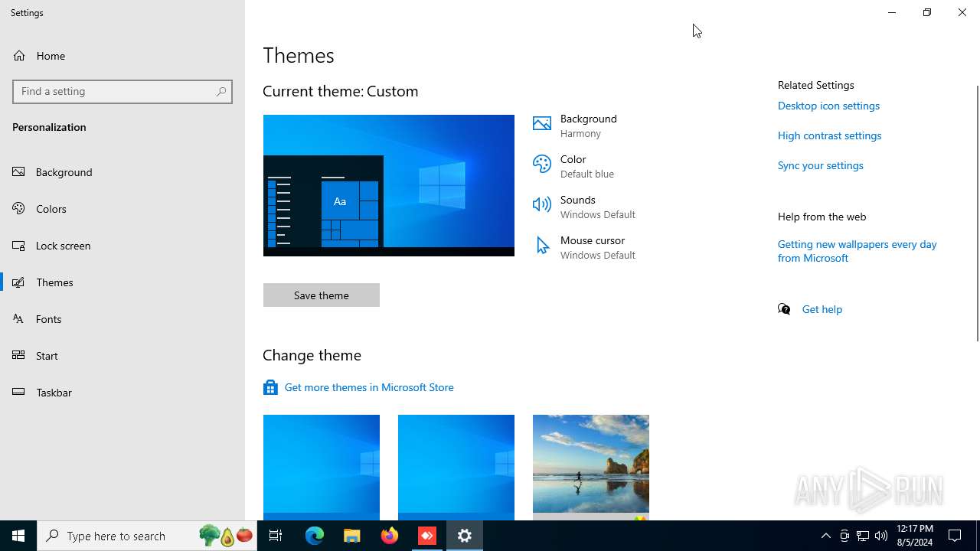This screenshot has height=551, width=980.
Task: Open the Mouse cursor pointer icon
Action: [x=542, y=246]
